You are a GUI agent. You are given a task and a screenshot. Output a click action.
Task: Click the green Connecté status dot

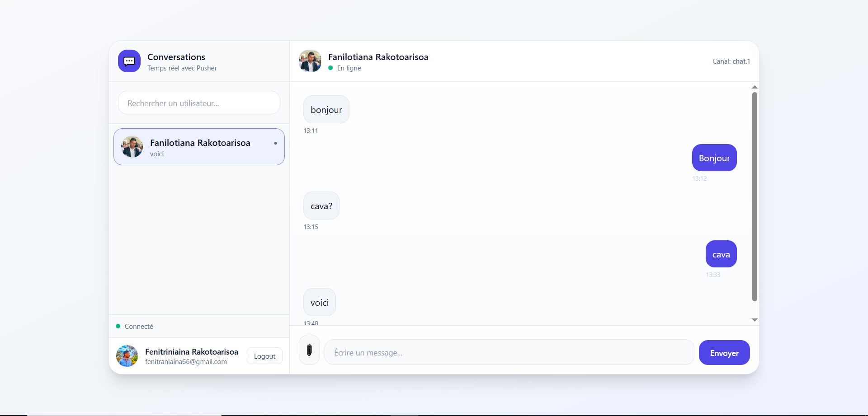(118, 326)
